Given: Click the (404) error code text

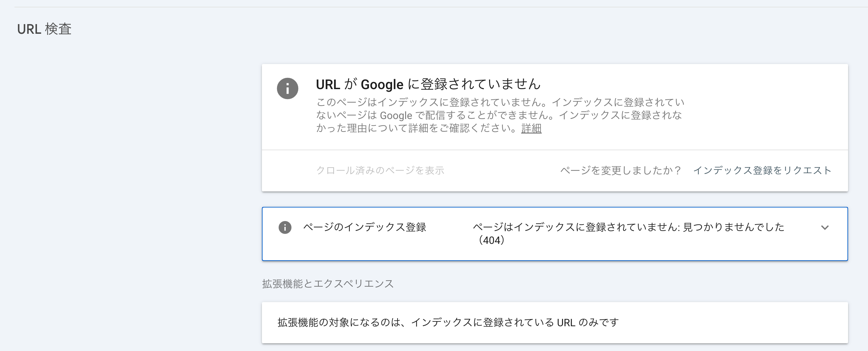Looking at the screenshot, I should click(x=492, y=240).
